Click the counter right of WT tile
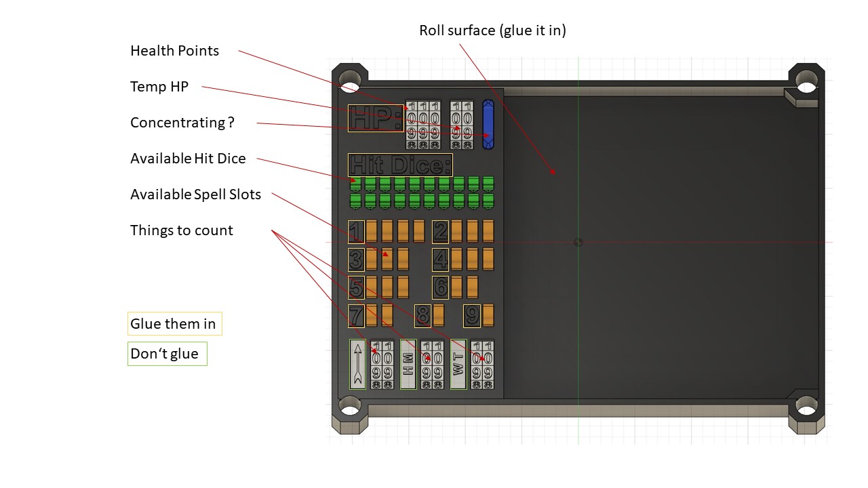Image resolution: width=868 pixels, height=488 pixels. coord(481,365)
